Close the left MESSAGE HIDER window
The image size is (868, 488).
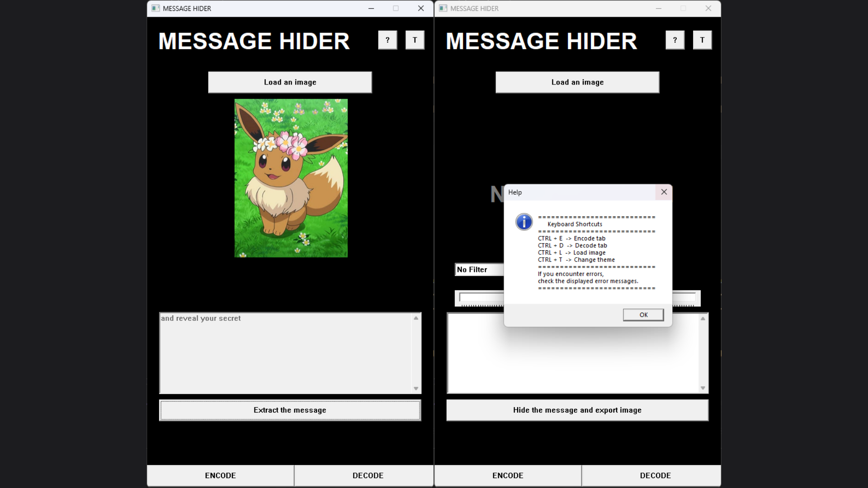[x=421, y=8]
